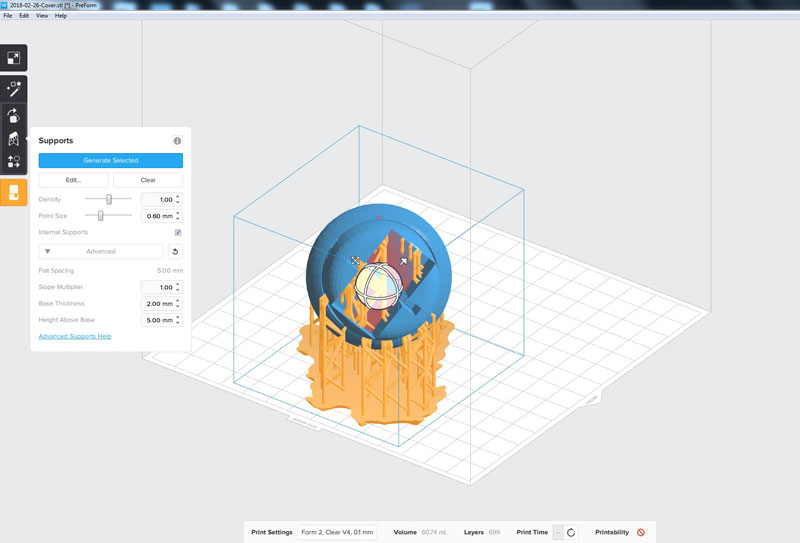Viewport: 800px width, 543px height.
Task: Click Generate Selected button
Action: 111,160
